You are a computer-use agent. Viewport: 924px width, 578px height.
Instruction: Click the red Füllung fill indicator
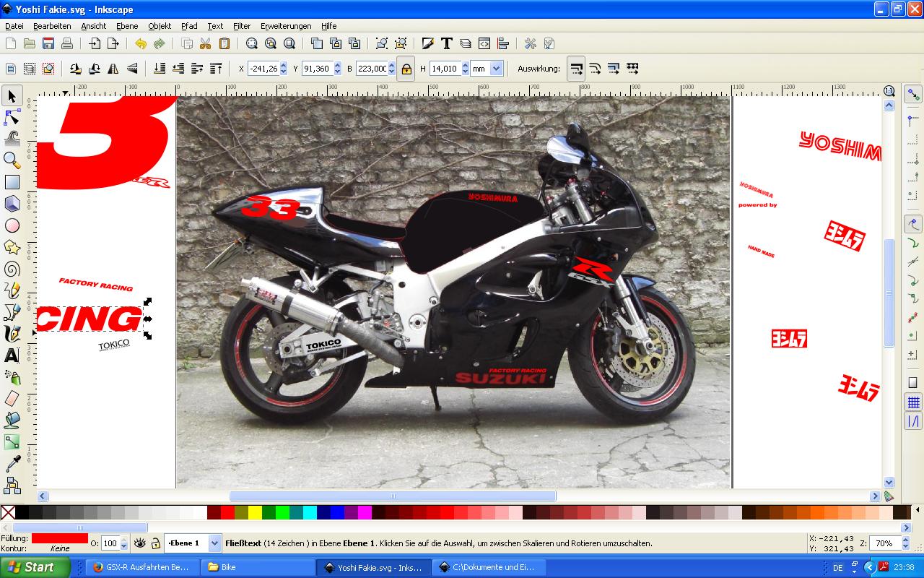tap(59, 538)
